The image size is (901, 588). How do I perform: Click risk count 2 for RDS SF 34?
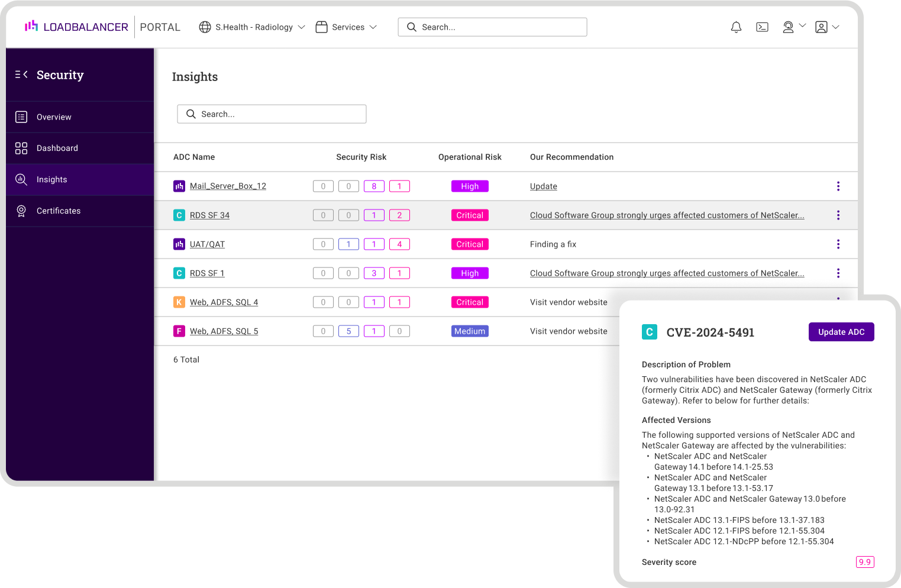click(399, 215)
